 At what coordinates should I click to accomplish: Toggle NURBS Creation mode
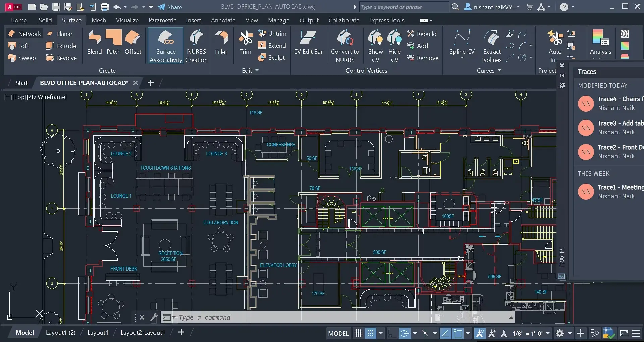point(196,45)
